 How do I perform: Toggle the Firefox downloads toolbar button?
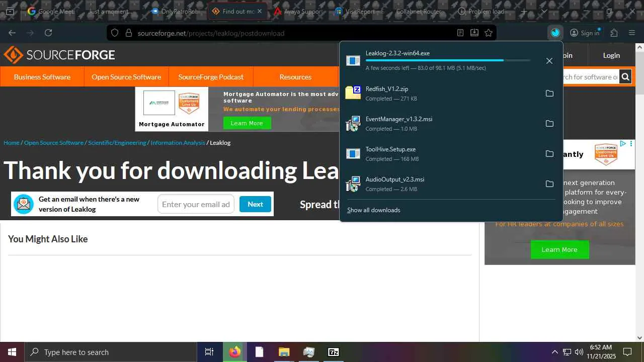(x=555, y=33)
